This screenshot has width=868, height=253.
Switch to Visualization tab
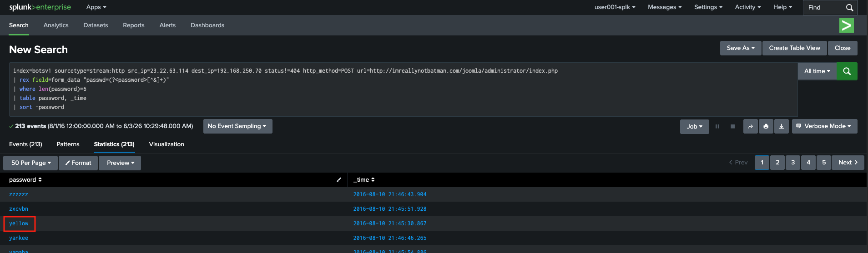pos(167,144)
